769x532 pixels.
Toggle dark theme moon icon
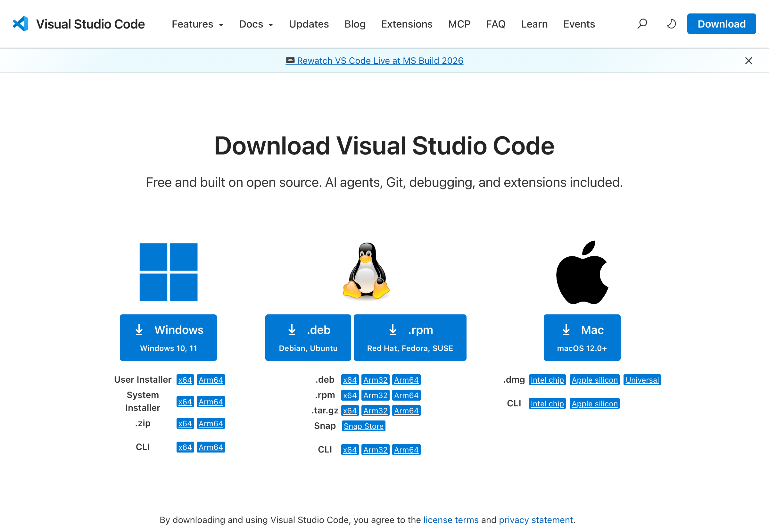tap(671, 24)
